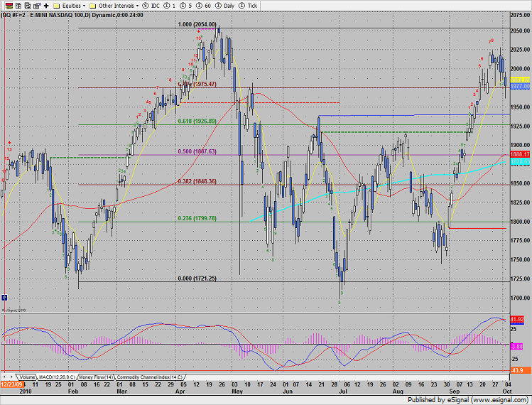Click the red 1888.17 price tag on axis
Screen dimensions: 532x405
pyautogui.click(x=520, y=154)
